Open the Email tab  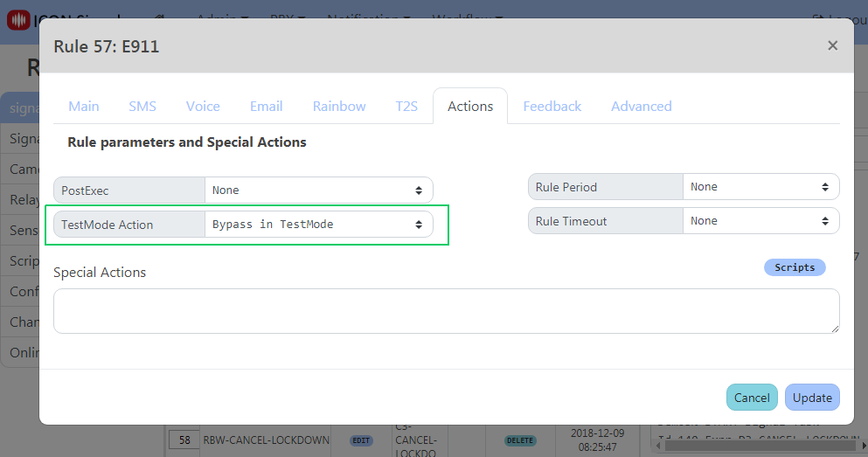266,106
